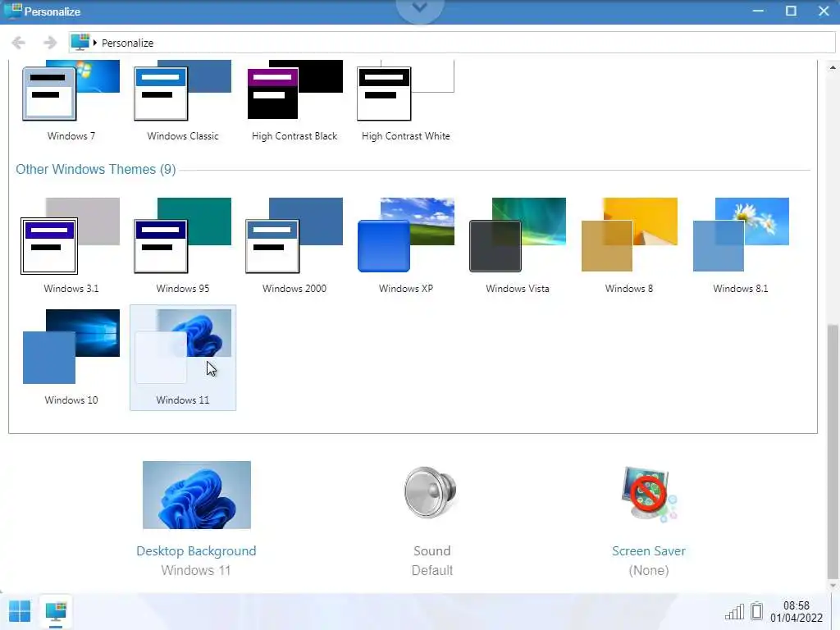The image size is (840, 630).
Task: Click the Personalize app taskbar icon
Action: pyautogui.click(x=56, y=611)
